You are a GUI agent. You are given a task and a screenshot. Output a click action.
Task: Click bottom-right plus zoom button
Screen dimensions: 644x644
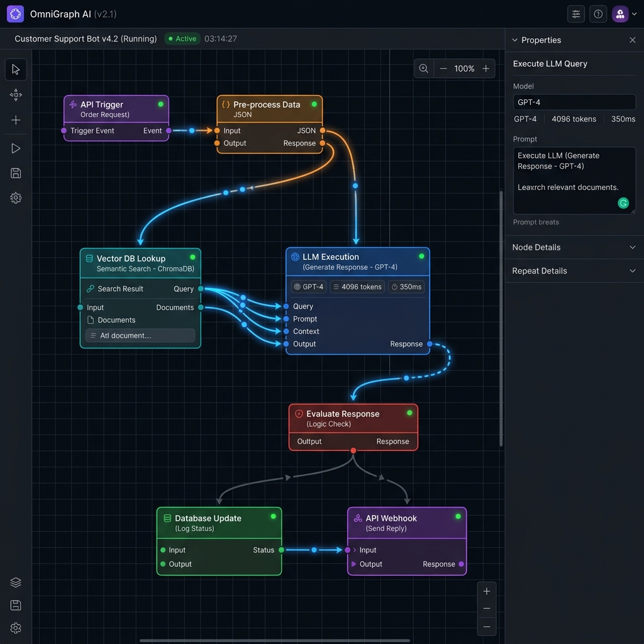(x=487, y=591)
